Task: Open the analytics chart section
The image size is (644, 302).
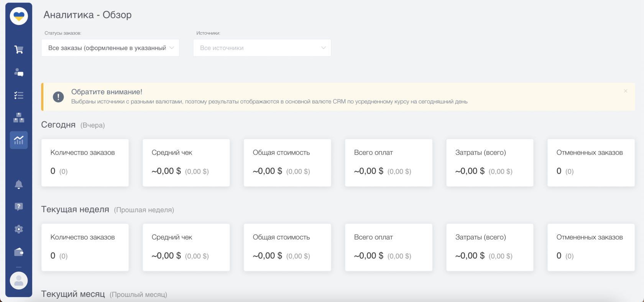Action: [x=19, y=140]
